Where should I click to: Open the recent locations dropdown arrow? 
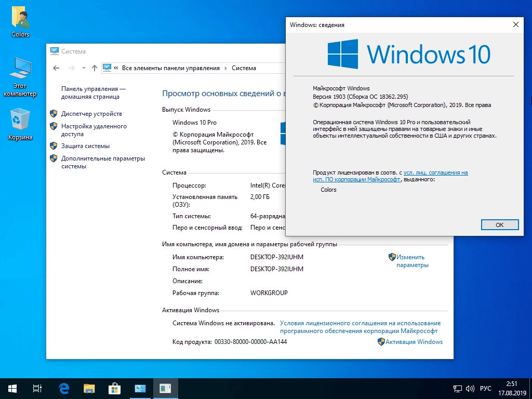[x=84, y=68]
